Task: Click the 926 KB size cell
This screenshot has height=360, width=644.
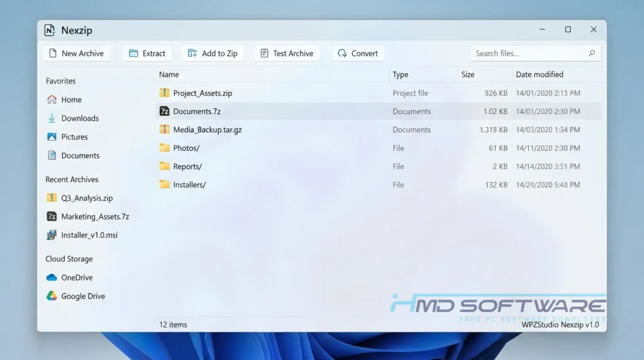Action: [x=496, y=93]
